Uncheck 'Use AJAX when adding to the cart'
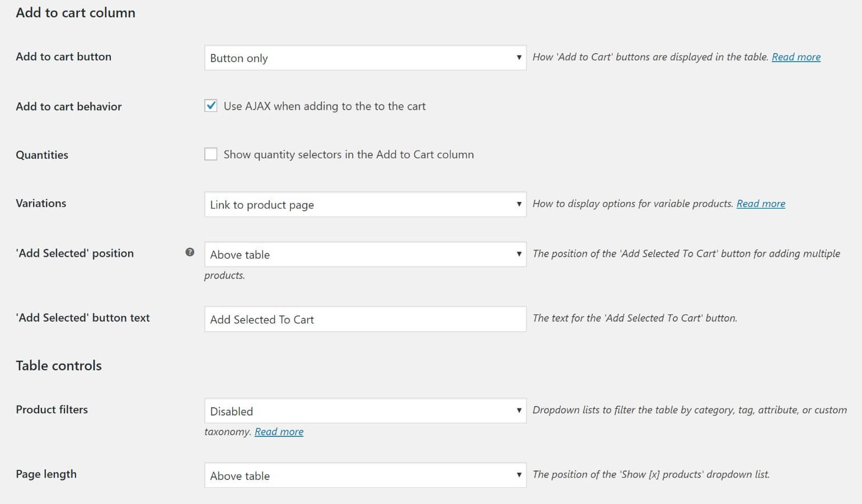The image size is (862, 504). (x=210, y=105)
